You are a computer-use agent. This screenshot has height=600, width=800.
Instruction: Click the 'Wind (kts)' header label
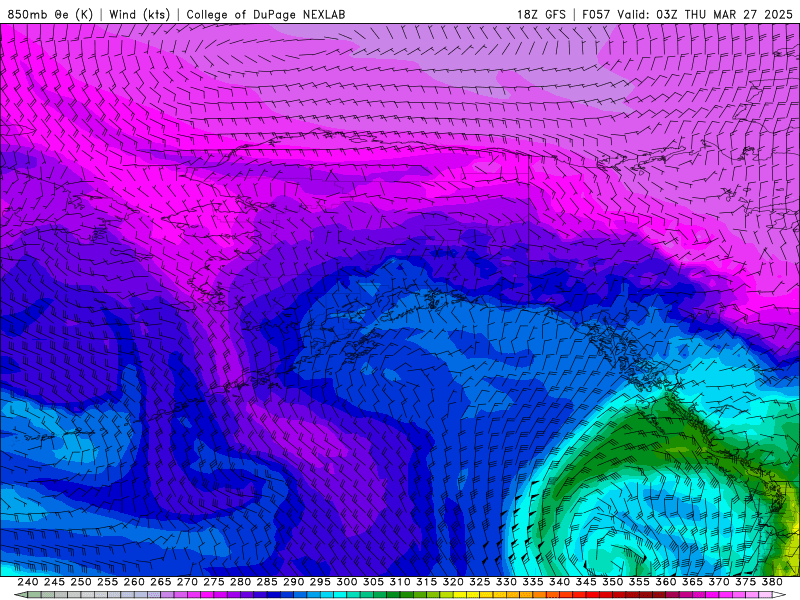coord(139,14)
